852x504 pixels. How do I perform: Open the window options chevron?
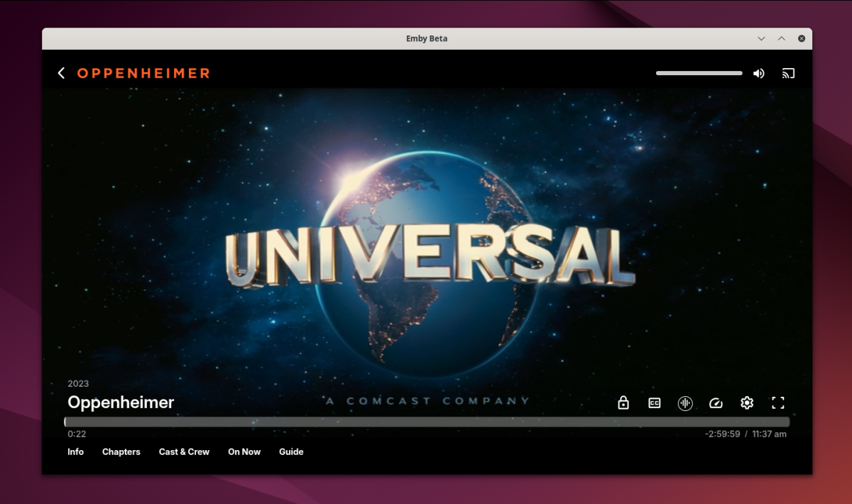click(761, 38)
